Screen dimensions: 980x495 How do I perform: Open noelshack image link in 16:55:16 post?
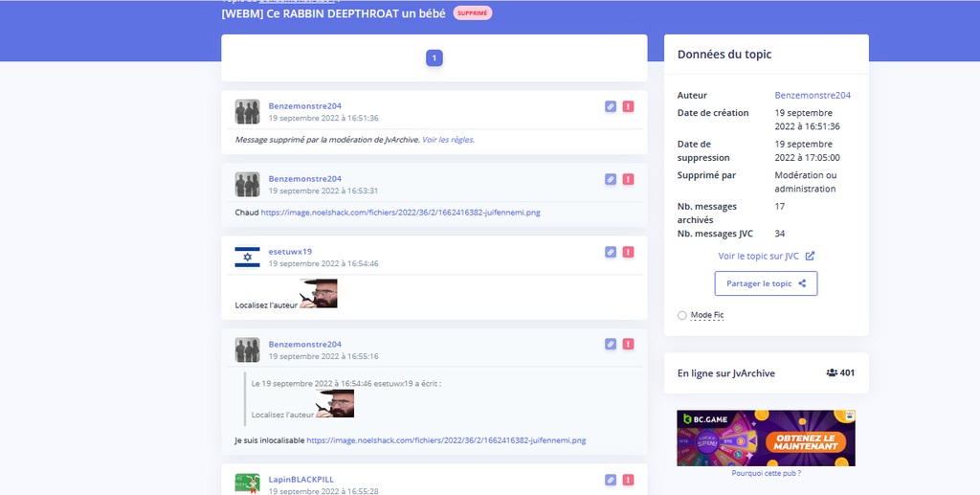[x=446, y=440]
